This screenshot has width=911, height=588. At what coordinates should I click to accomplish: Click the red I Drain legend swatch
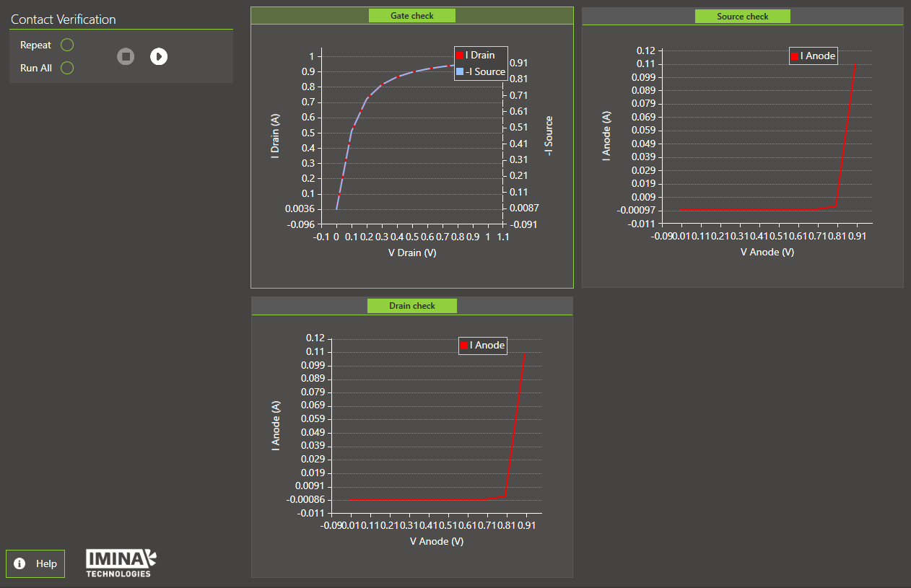pos(459,56)
